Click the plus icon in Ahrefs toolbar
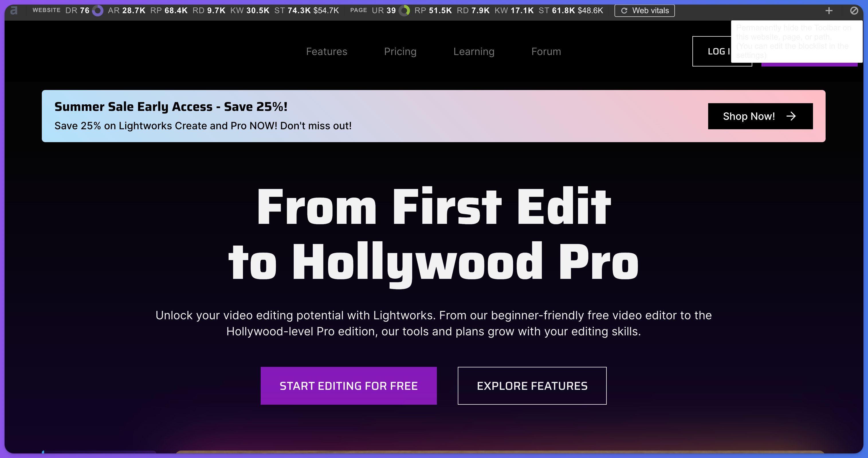The width and height of the screenshot is (868, 458). [829, 10]
